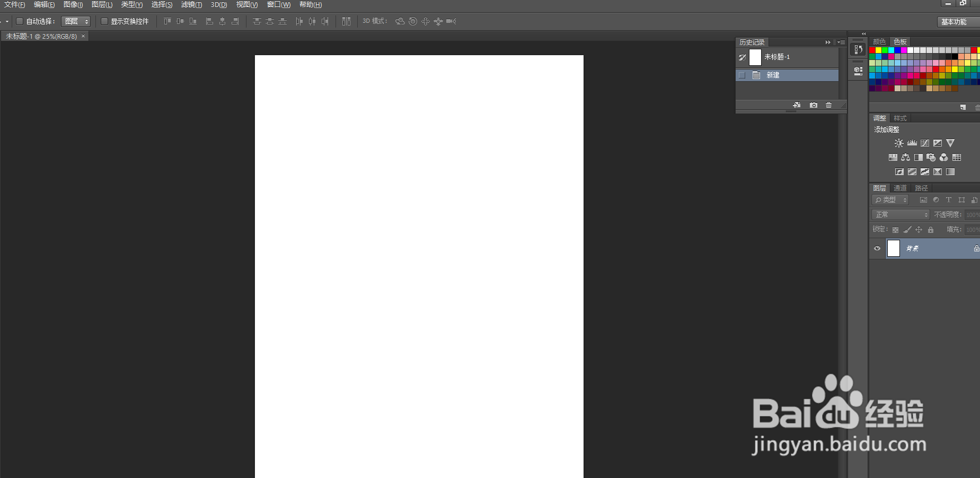Click Distribute top edges icon
This screenshot has width=980, height=478.
coord(257,21)
